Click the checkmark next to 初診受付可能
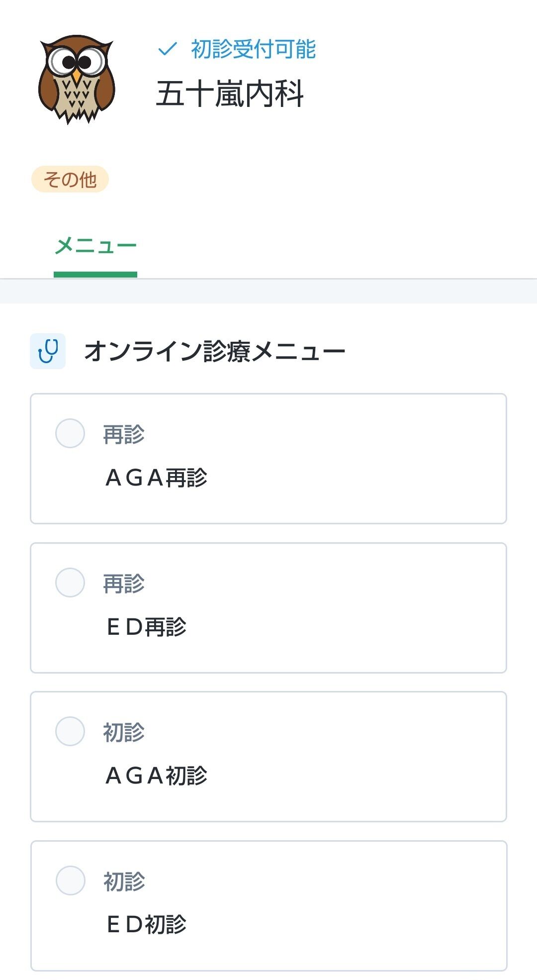This screenshot has height=980, width=537. point(167,49)
